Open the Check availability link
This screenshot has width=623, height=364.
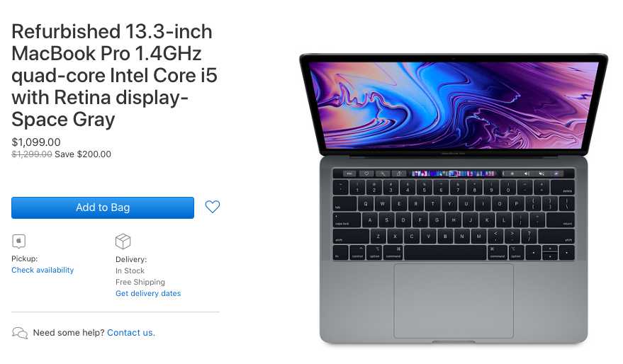pyautogui.click(x=43, y=270)
